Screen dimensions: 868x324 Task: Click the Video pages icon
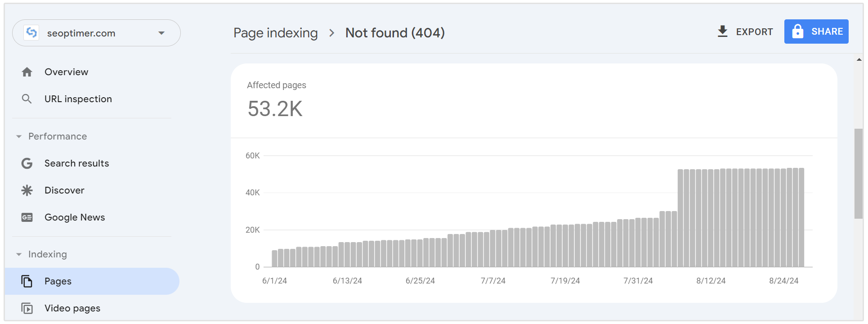tap(27, 308)
